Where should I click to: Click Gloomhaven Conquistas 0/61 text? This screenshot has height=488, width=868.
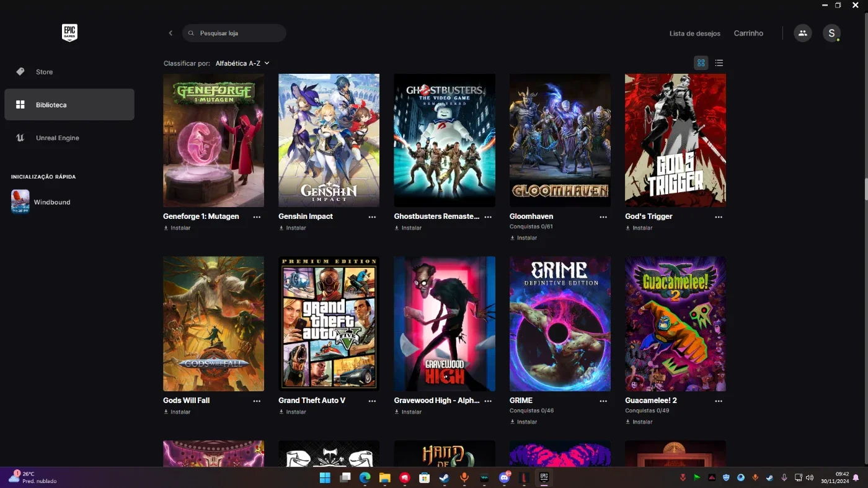[531, 226]
